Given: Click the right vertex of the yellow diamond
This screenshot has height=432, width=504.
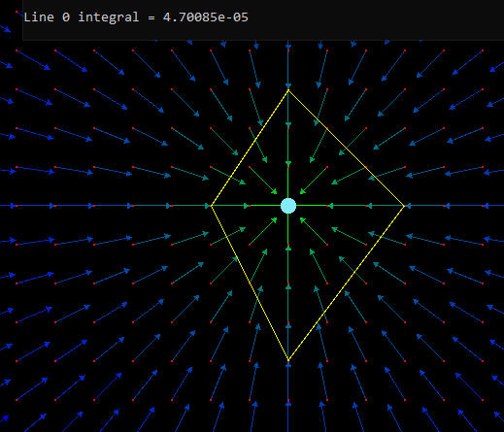Looking at the screenshot, I should point(404,206).
